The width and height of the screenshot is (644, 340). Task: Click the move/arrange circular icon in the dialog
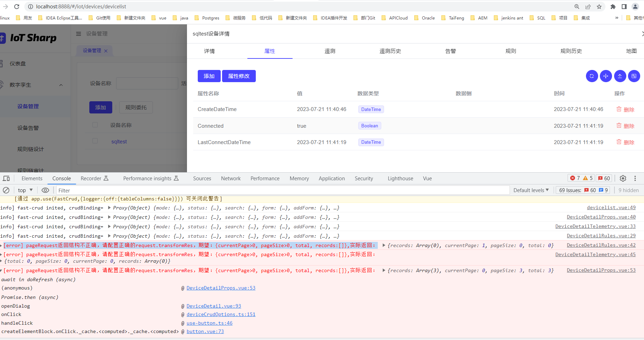pos(606,76)
